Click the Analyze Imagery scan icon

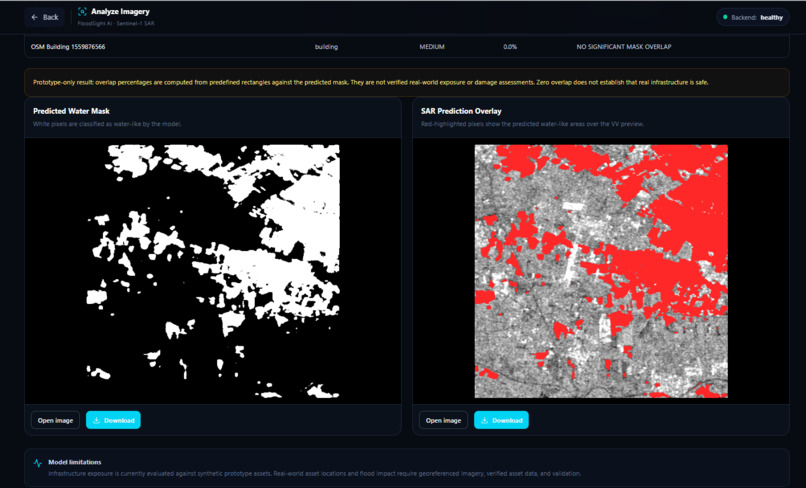click(82, 11)
